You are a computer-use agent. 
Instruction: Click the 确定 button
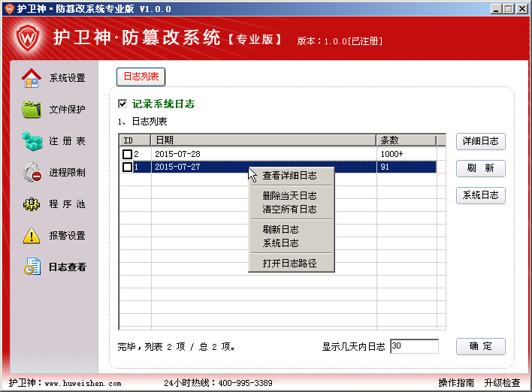(x=480, y=346)
